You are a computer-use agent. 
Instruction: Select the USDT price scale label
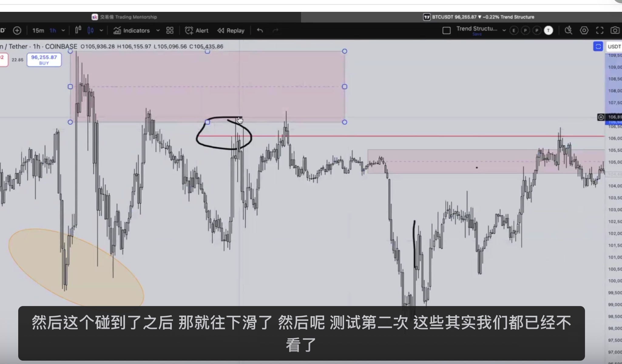(x=614, y=46)
